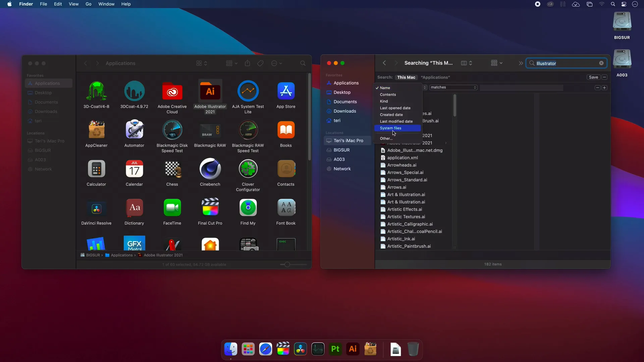
Task: Select Teri's iMac Pro in search sidebar
Action: (x=348, y=141)
